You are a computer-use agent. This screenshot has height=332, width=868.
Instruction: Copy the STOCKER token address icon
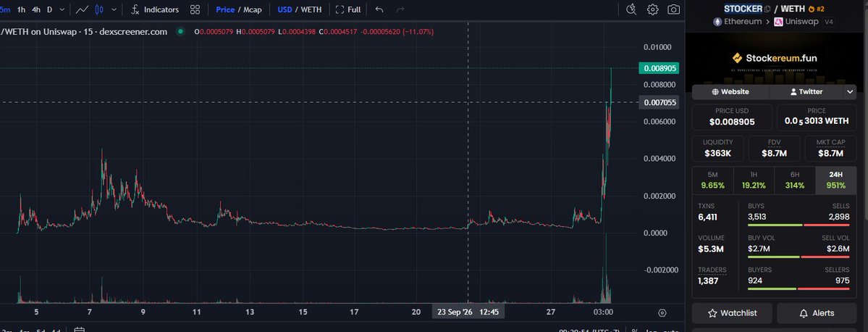[767, 9]
